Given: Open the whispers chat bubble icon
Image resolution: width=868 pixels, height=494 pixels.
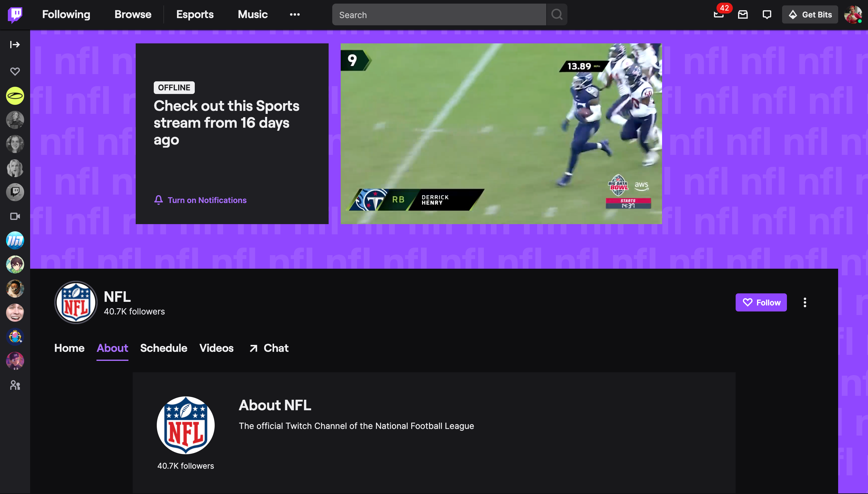Looking at the screenshot, I should coord(767,14).
